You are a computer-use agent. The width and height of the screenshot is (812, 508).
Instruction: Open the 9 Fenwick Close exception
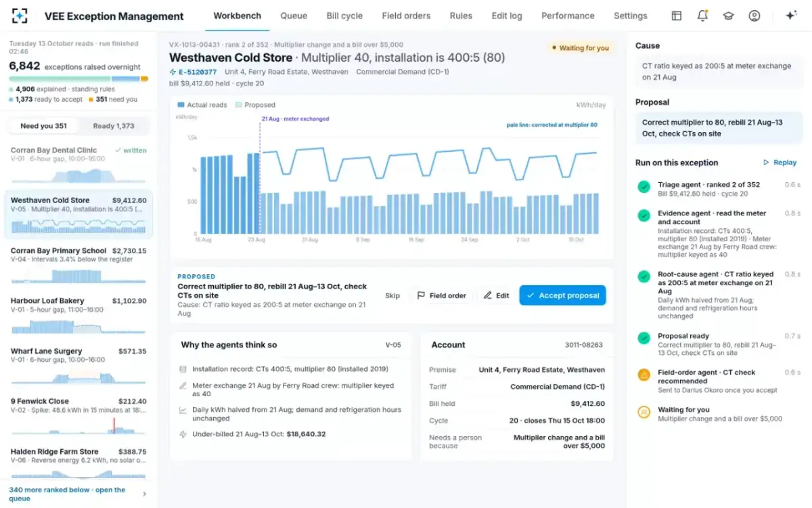[78, 415]
